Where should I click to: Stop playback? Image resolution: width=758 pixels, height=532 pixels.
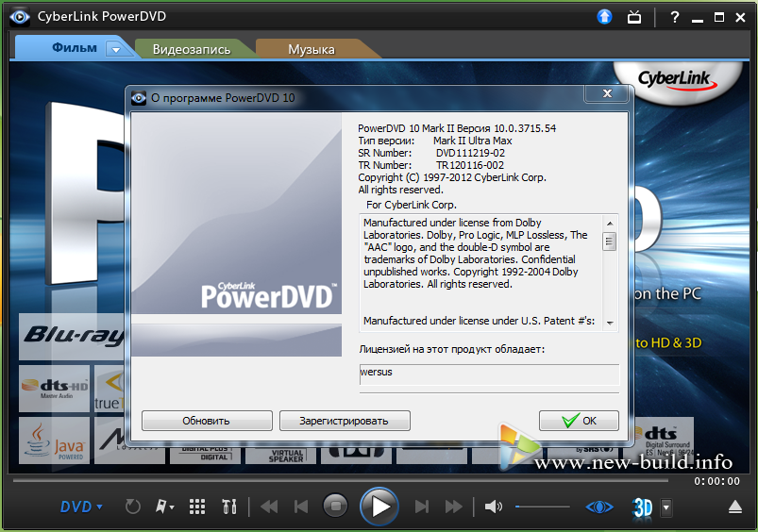tap(335, 507)
